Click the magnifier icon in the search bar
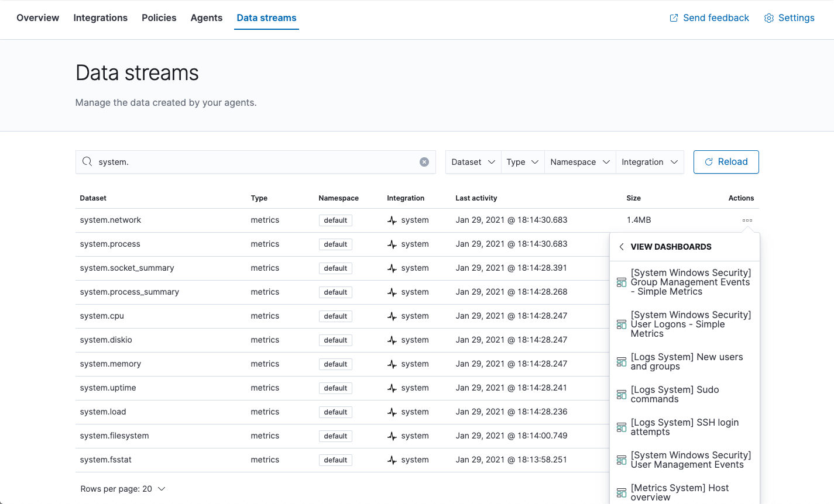 [87, 161]
